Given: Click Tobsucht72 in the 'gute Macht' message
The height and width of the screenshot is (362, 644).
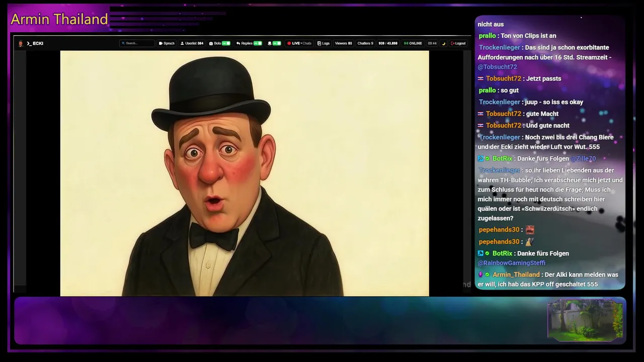Looking at the screenshot, I should click(x=504, y=114).
